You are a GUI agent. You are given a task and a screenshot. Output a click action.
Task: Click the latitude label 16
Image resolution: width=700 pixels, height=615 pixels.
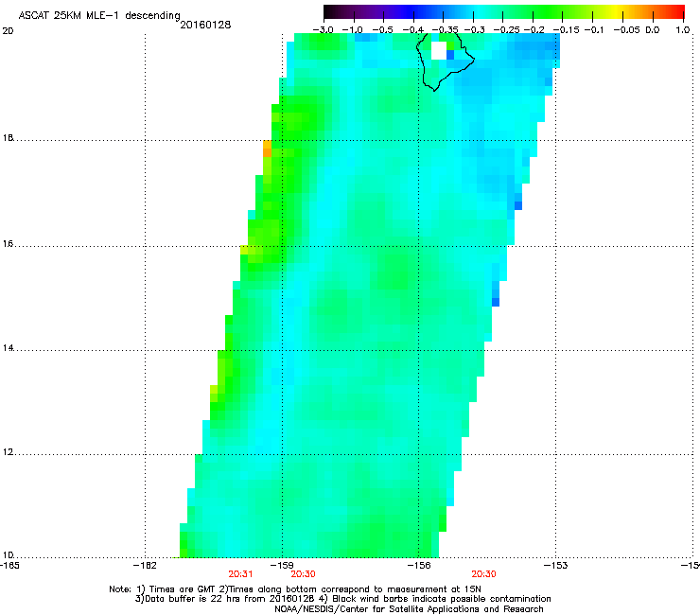(x=8, y=244)
